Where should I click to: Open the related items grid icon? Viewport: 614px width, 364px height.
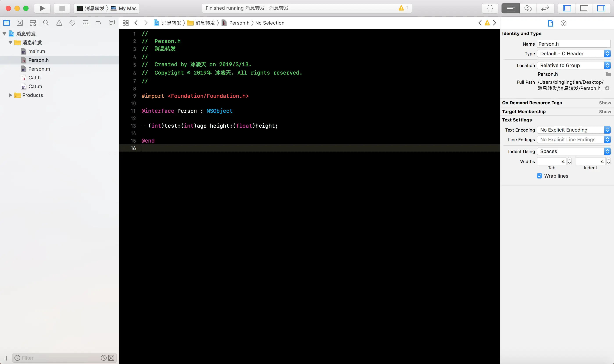(126, 23)
